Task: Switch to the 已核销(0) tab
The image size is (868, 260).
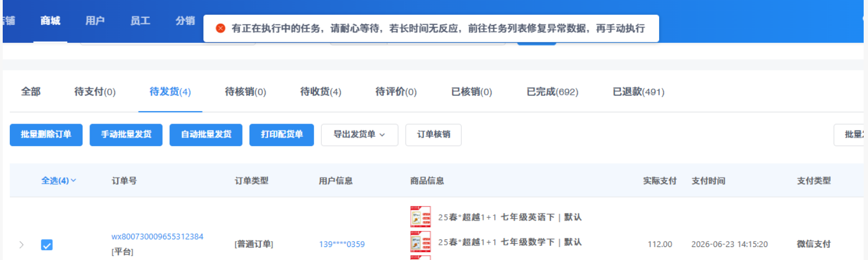Action: (x=471, y=92)
